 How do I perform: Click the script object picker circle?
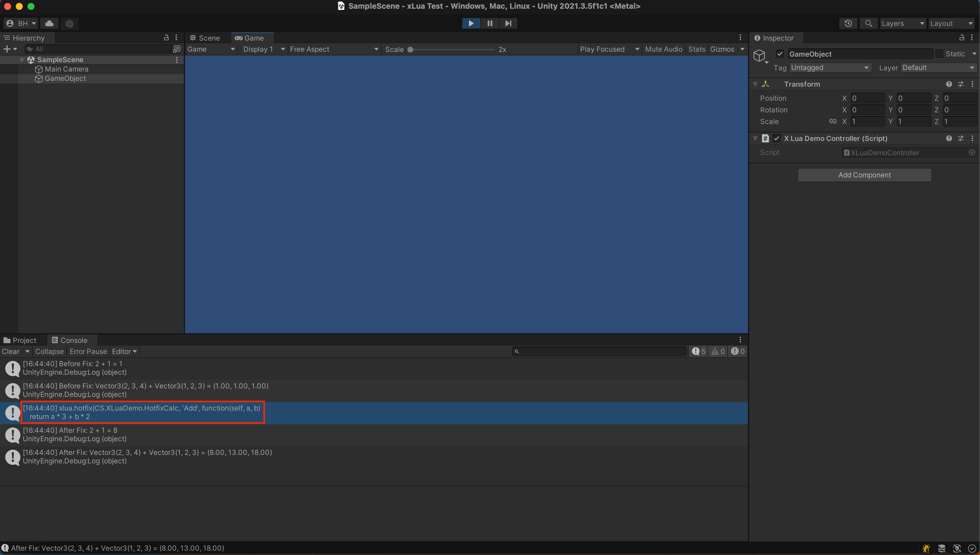972,153
